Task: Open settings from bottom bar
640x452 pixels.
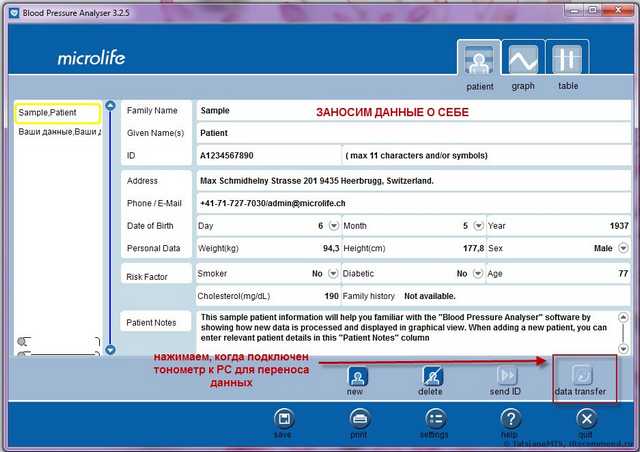Action: [x=435, y=419]
